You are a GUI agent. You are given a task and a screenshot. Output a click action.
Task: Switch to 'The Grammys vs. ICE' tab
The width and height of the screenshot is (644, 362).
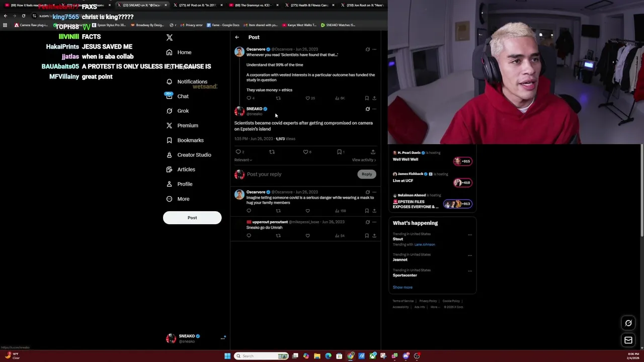[x=254, y=5]
